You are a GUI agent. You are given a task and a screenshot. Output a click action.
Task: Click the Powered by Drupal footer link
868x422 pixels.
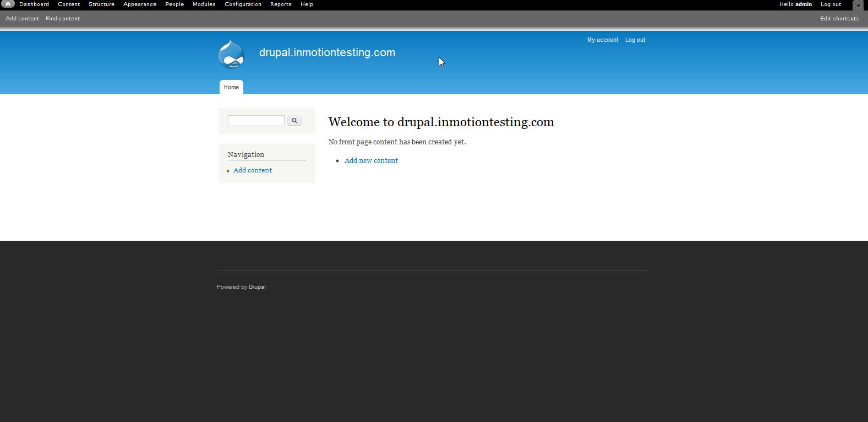(257, 287)
